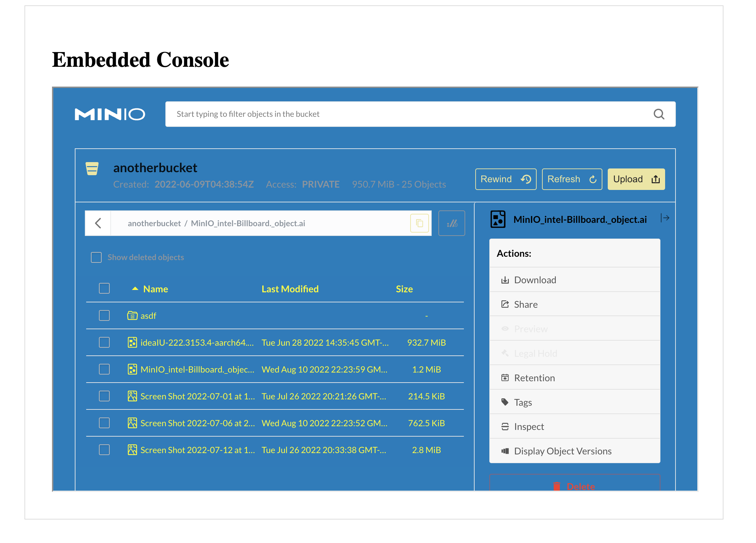The width and height of the screenshot is (756, 543).
Task: Select Screen Shot 2022-07-12 file name
Action: click(x=198, y=450)
